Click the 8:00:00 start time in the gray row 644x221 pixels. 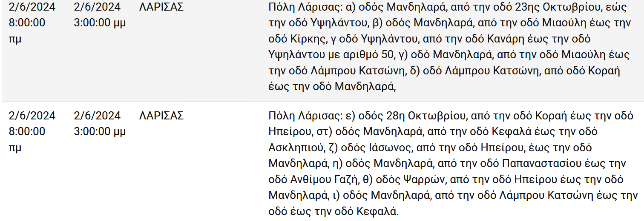[27, 23]
